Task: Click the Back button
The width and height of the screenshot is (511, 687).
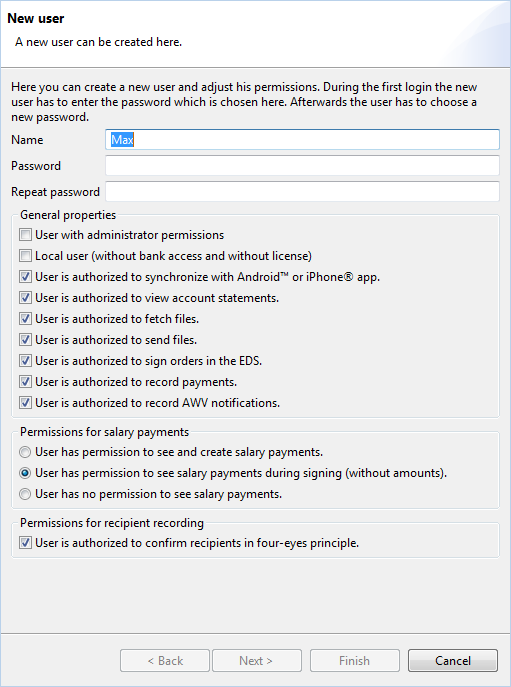Action: (165, 661)
